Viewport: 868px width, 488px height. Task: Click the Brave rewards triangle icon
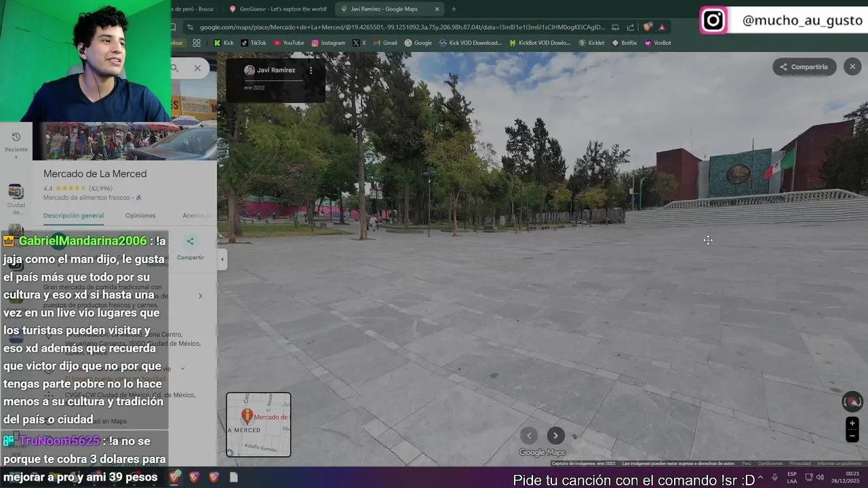(662, 27)
